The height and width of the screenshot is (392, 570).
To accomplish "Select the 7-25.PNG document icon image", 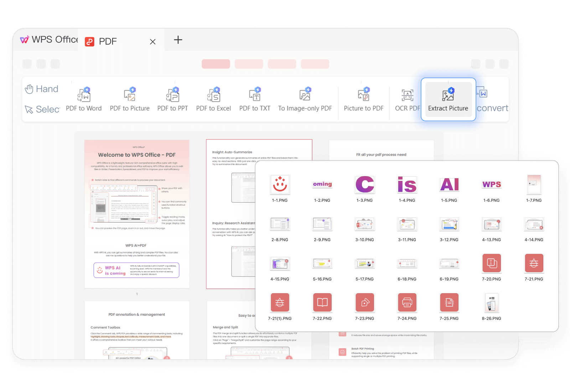I will tap(449, 303).
